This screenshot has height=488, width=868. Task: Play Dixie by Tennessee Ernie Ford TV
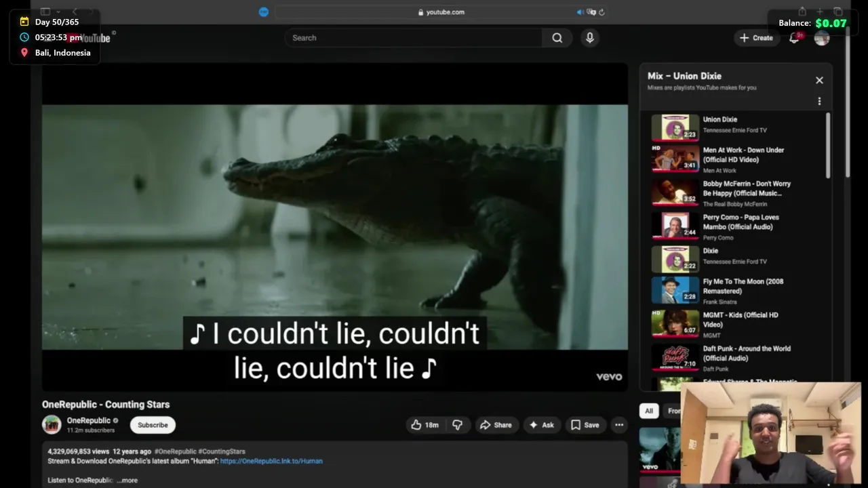click(736, 258)
